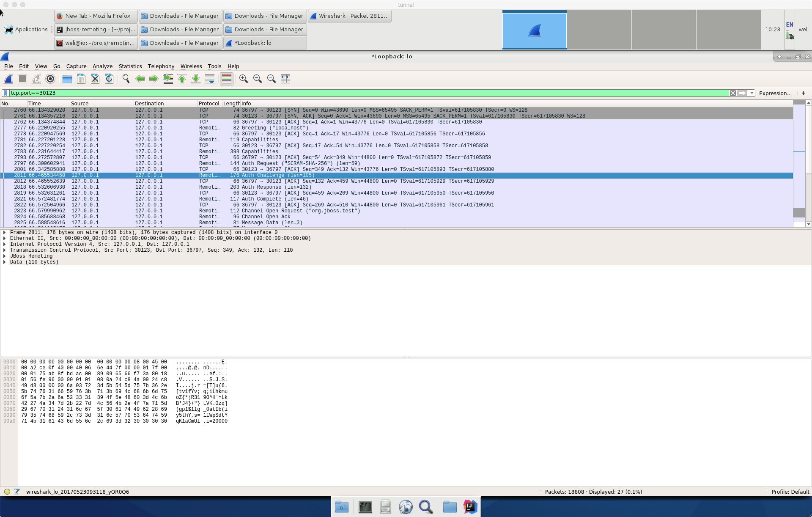Click the find packet magnifier icon
Viewport: 812px width, 517px height.
tap(126, 79)
